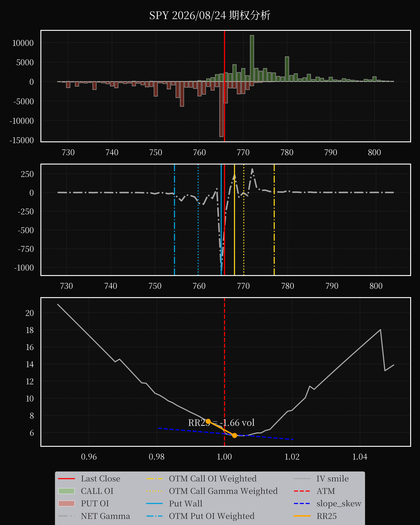Click the left orange RR25 marker dot
Image resolution: width=420 pixels, height=525 pixels.
(x=208, y=421)
